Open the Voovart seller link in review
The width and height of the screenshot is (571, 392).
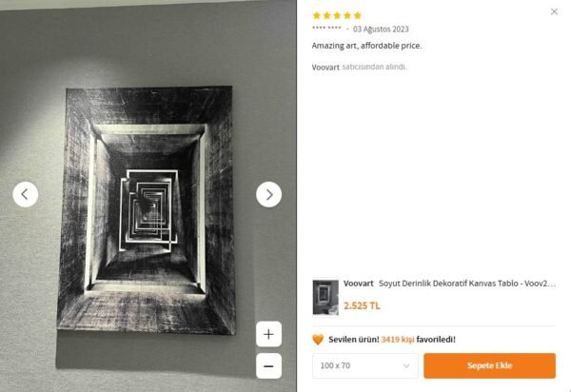click(325, 67)
